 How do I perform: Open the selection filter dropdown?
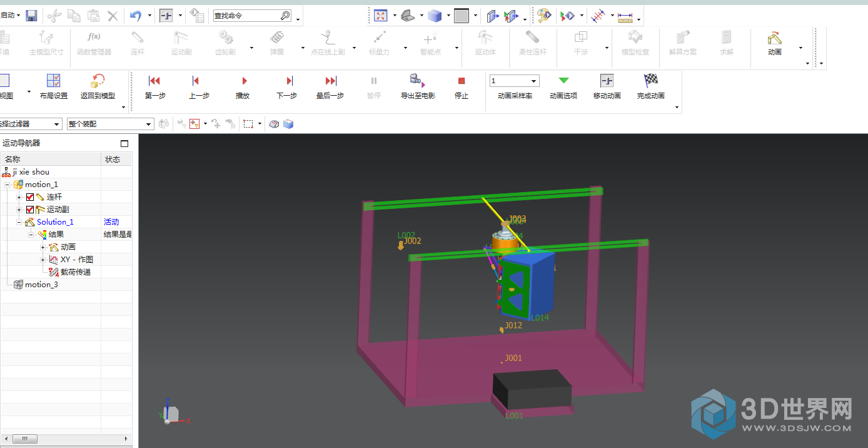pyautogui.click(x=30, y=124)
